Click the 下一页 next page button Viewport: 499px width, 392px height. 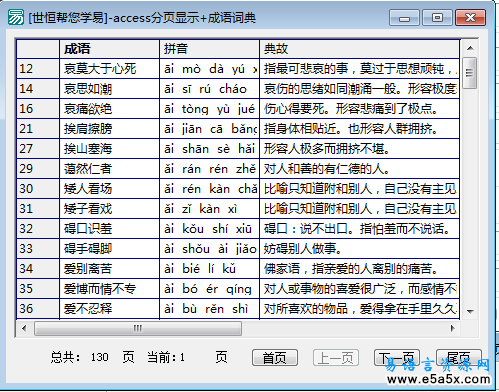(397, 358)
